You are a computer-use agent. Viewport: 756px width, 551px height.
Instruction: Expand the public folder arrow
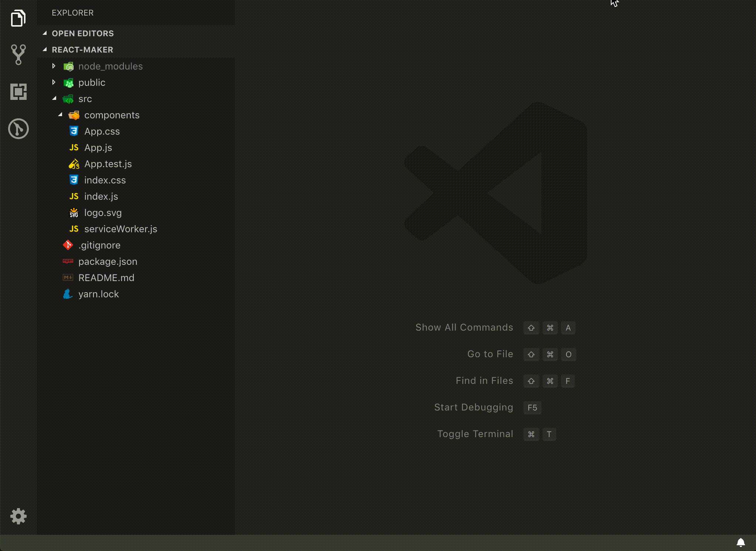pyautogui.click(x=54, y=82)
